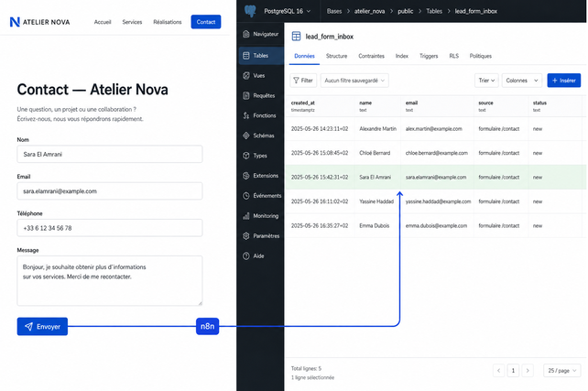Click the Insérer button

pyautogui.click(x=564, y=81)
